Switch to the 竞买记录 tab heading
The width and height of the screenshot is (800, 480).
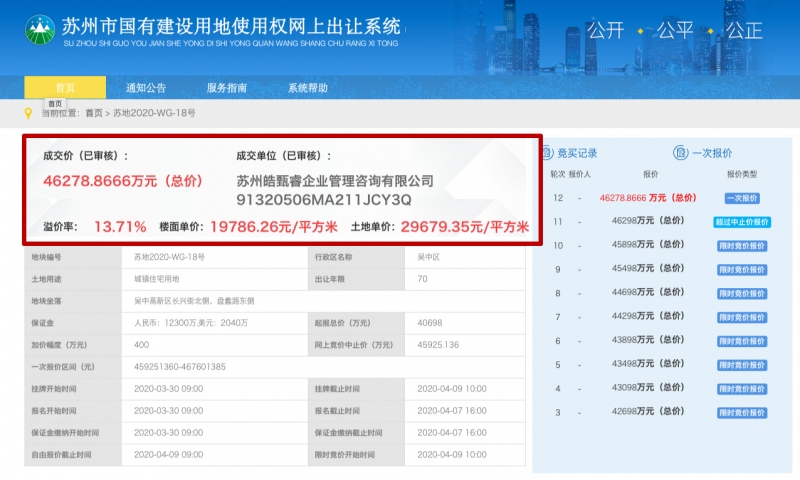pos(577,153)
